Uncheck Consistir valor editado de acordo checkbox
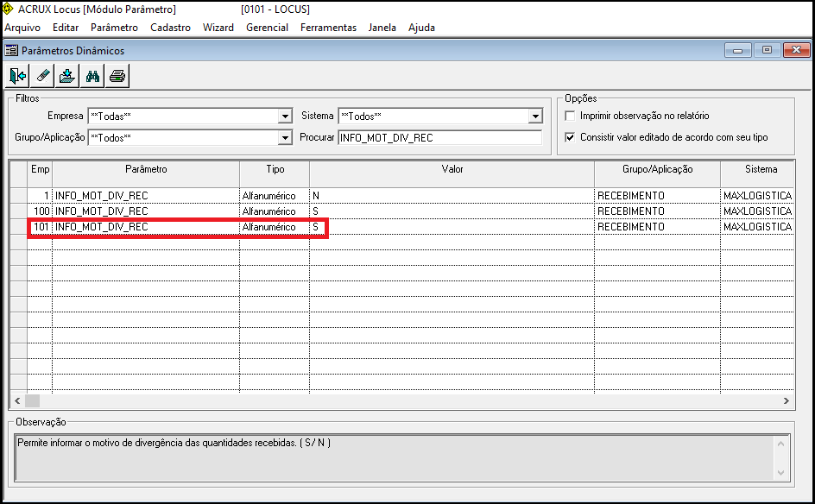The width and height of the screenshot is (815, 504). [570, 137]
